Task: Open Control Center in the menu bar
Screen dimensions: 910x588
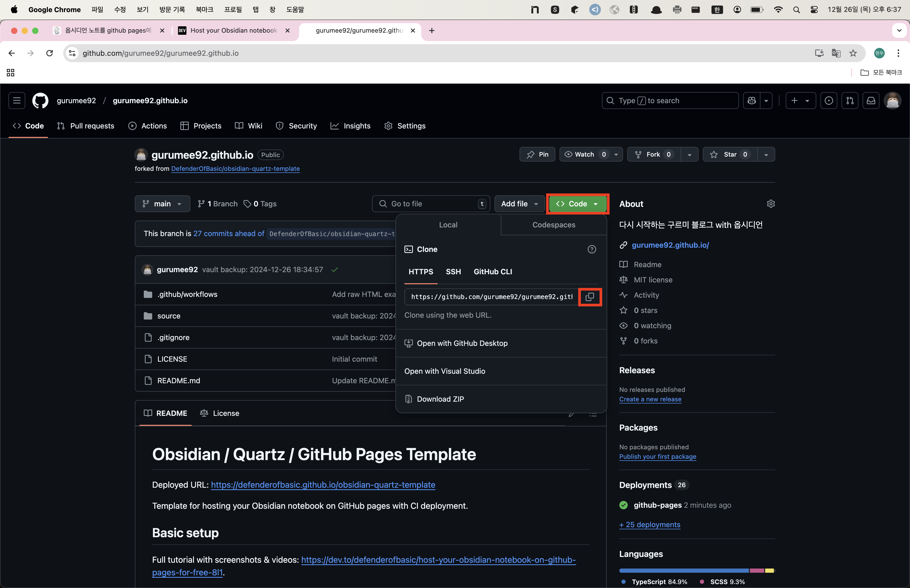Action: click(x=814, y=9)
